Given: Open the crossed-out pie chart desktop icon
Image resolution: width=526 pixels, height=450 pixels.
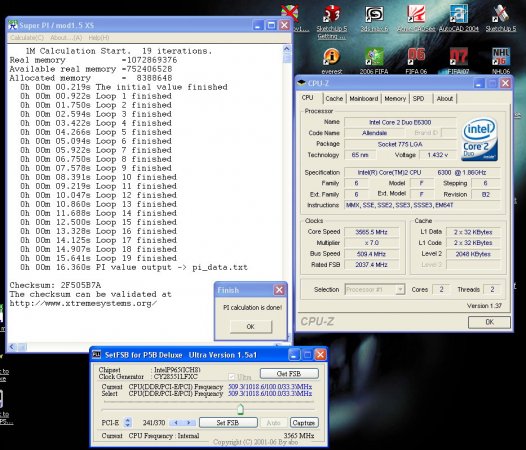Looking at the screenshot, I should coord(290,13).
